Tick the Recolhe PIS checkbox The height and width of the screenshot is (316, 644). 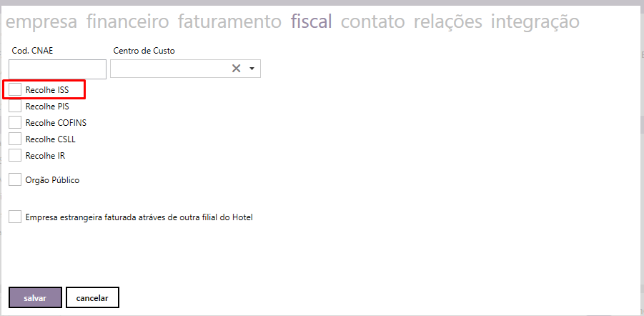point(15,106)
